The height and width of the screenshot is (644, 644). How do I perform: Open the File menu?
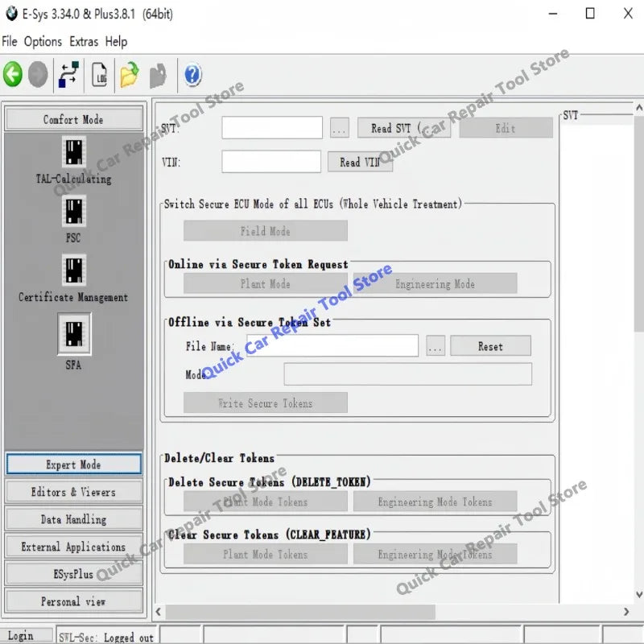coord(10,42)
